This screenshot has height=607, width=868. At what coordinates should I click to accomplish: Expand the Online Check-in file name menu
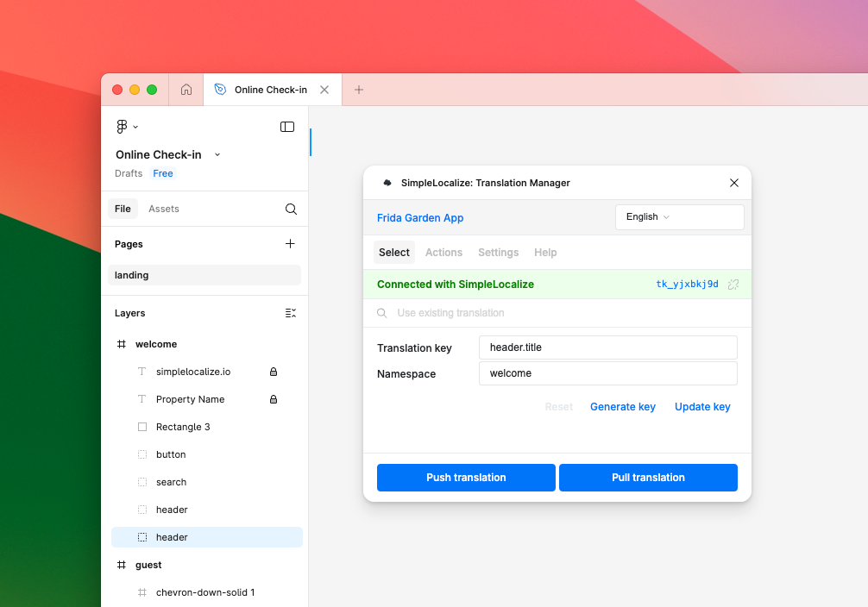click(x=217, y=155)
